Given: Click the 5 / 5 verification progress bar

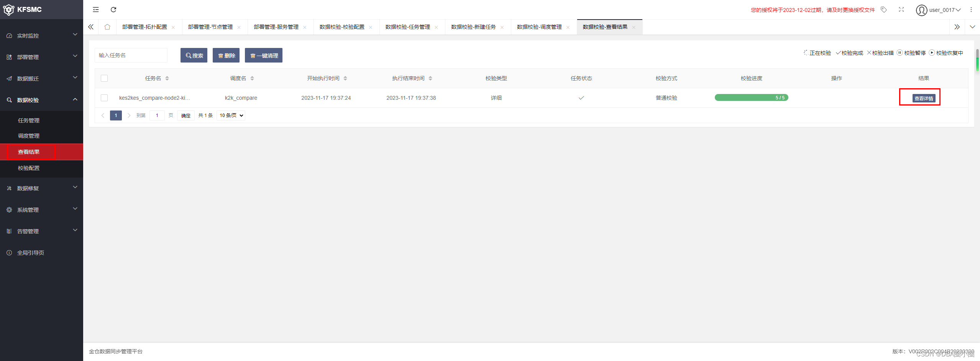Looking at the screenshot, I should [x=752, y=97].
